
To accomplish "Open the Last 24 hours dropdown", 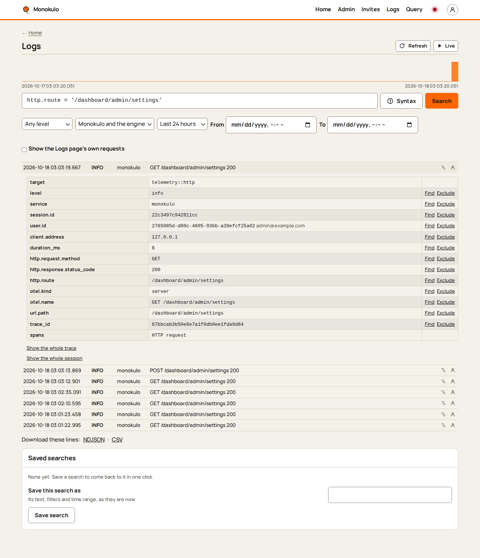I will click(x=182, y=124).
